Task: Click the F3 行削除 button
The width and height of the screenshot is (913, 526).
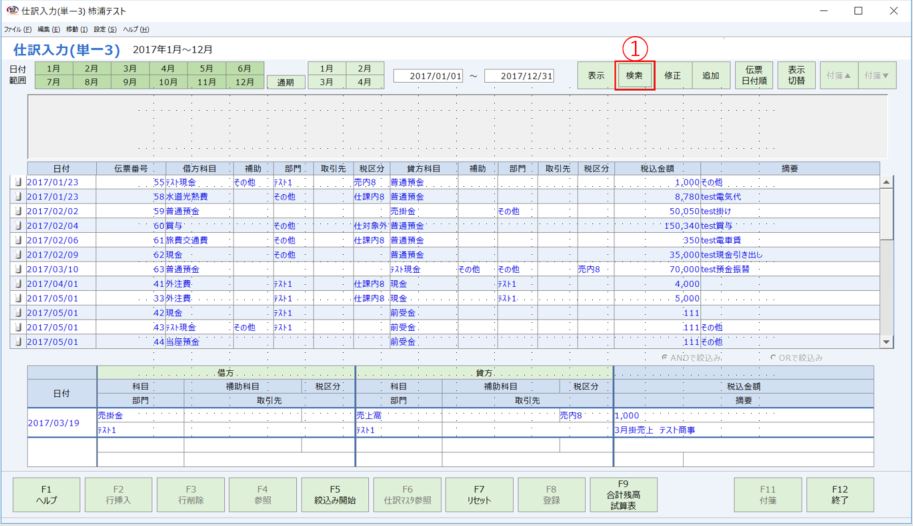Action: click(191, 495)
